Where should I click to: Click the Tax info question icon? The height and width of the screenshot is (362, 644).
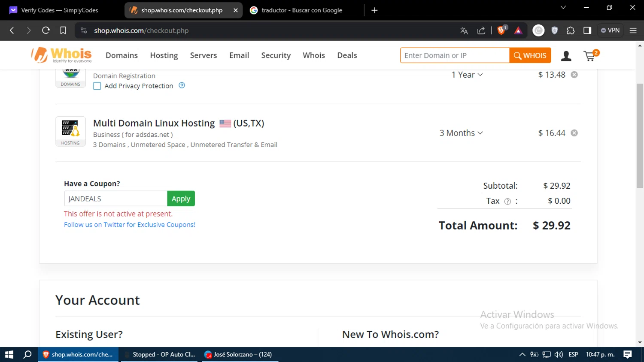click(x=507, y=201)
